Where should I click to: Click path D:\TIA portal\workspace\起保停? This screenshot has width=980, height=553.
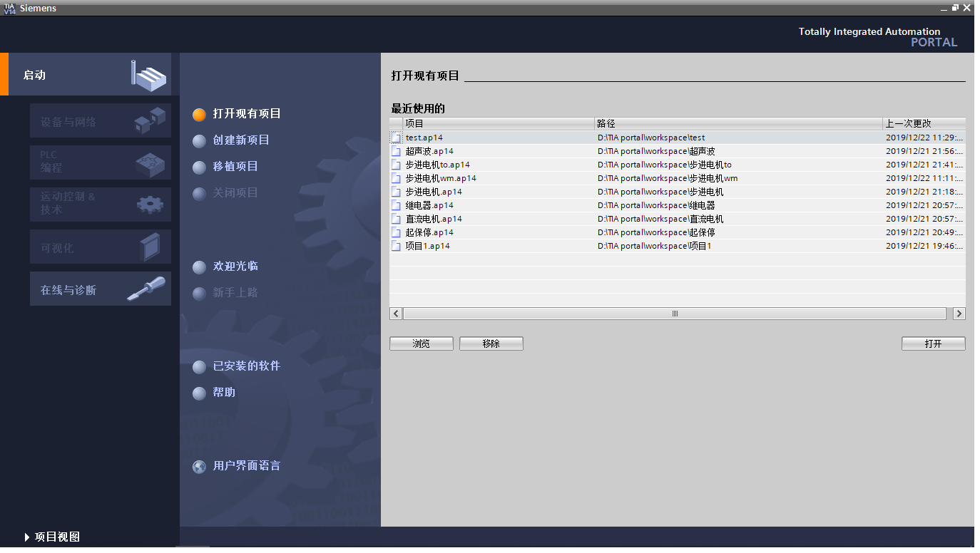pos(656,232)
